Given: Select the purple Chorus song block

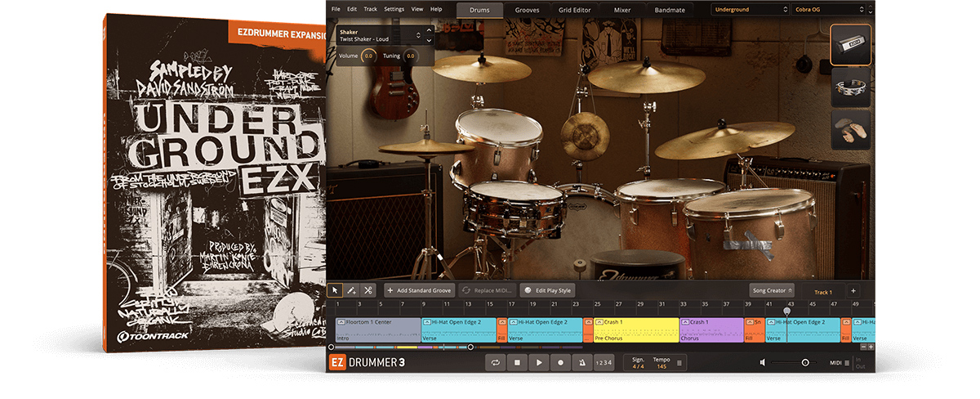Looking at the screenshot, I should pyautogui.click(x=711, y=330).
